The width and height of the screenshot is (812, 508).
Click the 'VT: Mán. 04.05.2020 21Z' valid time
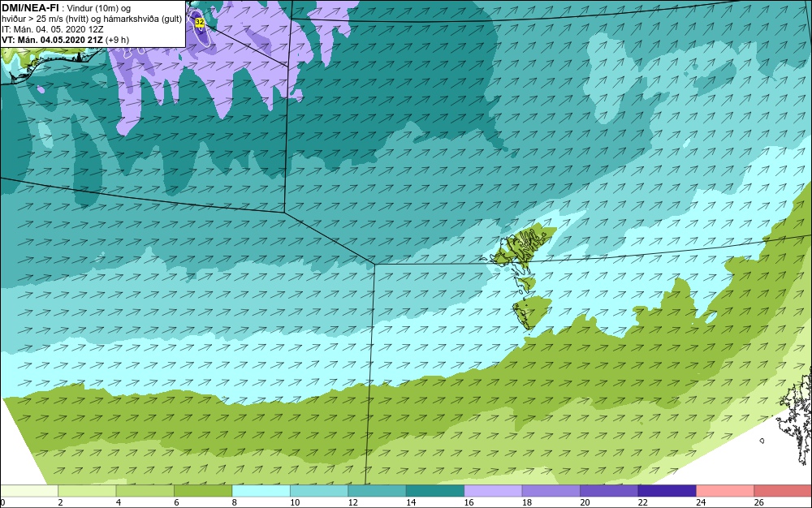click(52, 40)
